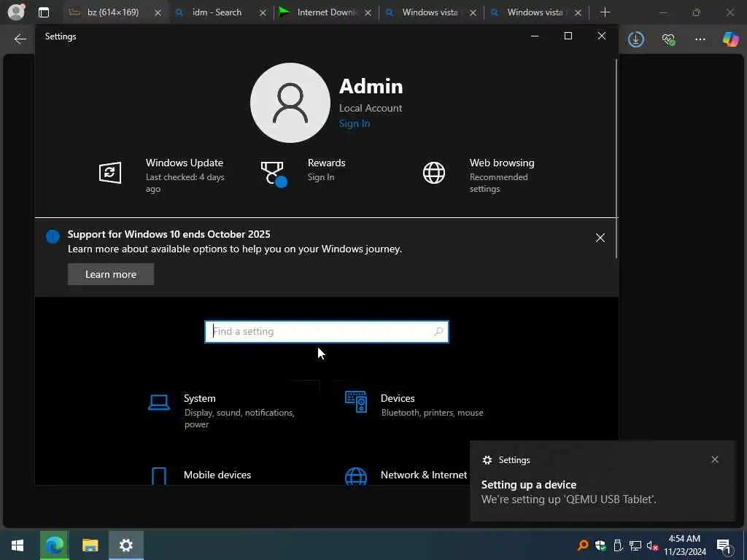747x560 pixels.
Task: Open Microsoft Edge from the taskbar
Action: click(54, 545)
